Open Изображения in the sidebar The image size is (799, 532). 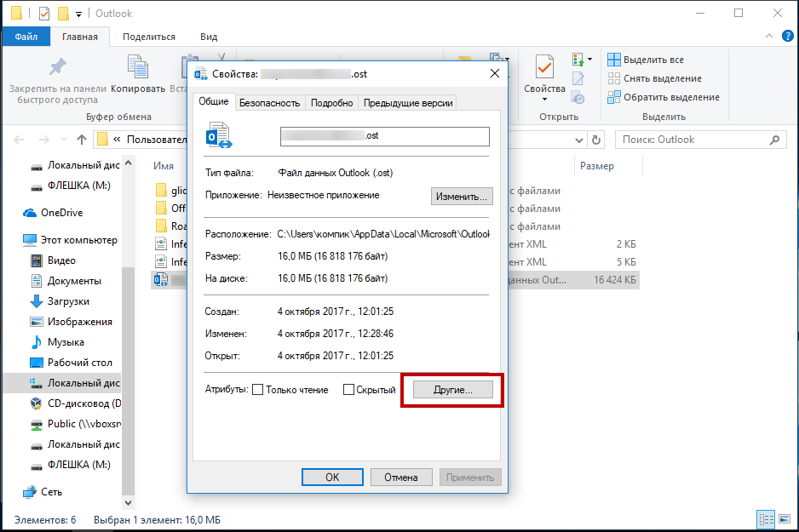tap(72, 322)
